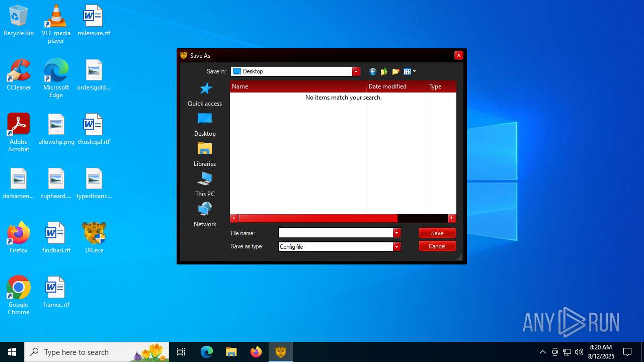Expand the File name dropdown arrow

point(397,233)
